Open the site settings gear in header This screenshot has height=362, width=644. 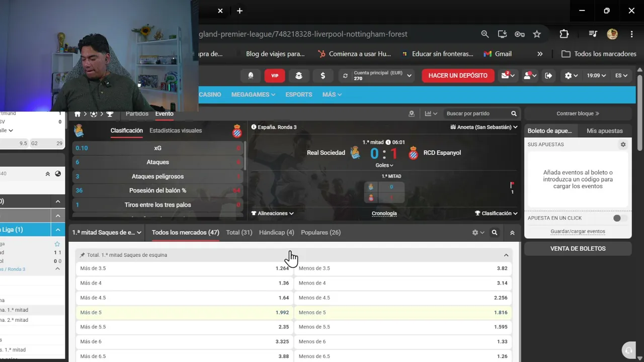point(571,75)
